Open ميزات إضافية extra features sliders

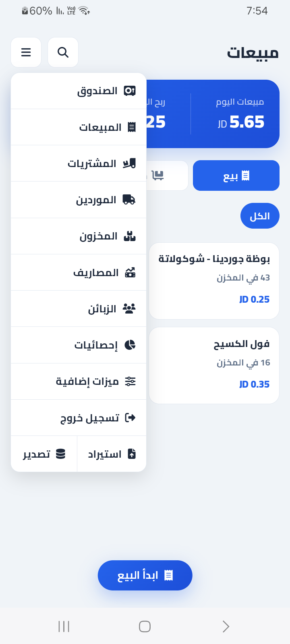[x=130, y=381]
